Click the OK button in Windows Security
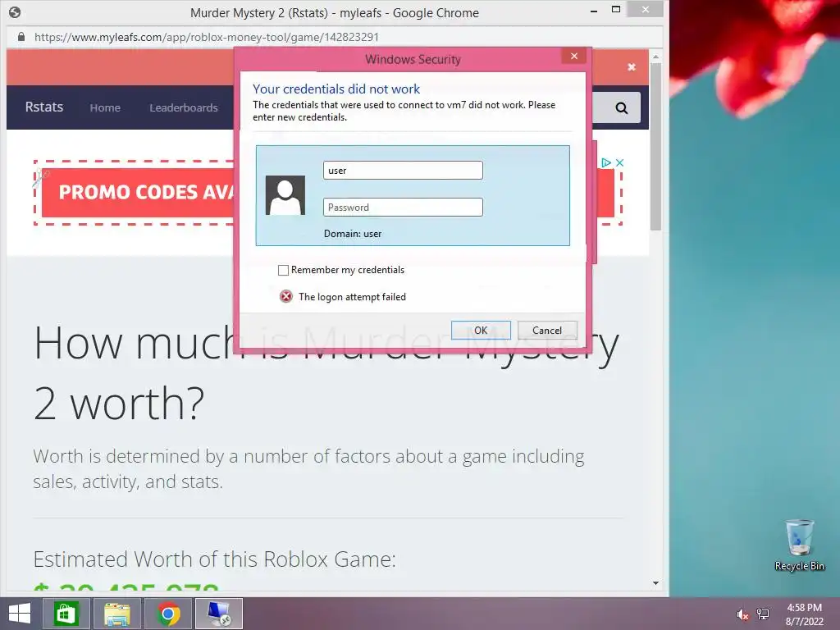 pyautogui.click(x=481, y=330)
